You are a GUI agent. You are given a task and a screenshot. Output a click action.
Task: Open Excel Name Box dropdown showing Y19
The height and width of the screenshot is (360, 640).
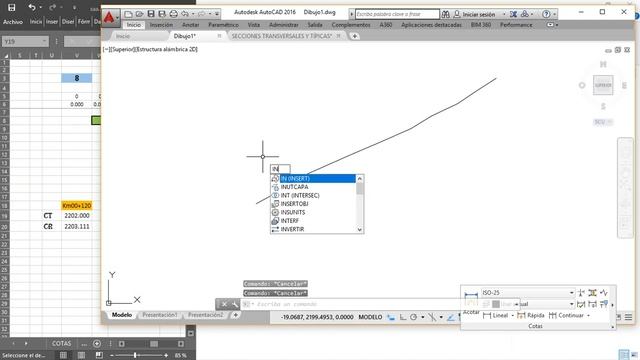point(44,41)
